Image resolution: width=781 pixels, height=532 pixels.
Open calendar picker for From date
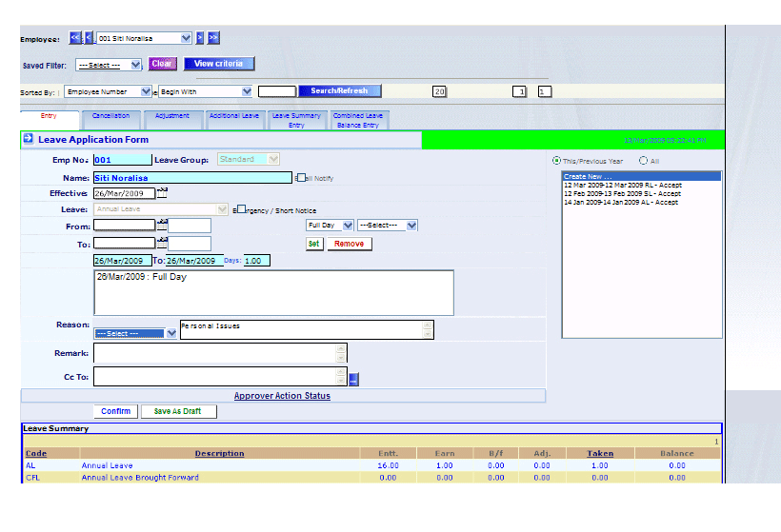tap(162, 225)
